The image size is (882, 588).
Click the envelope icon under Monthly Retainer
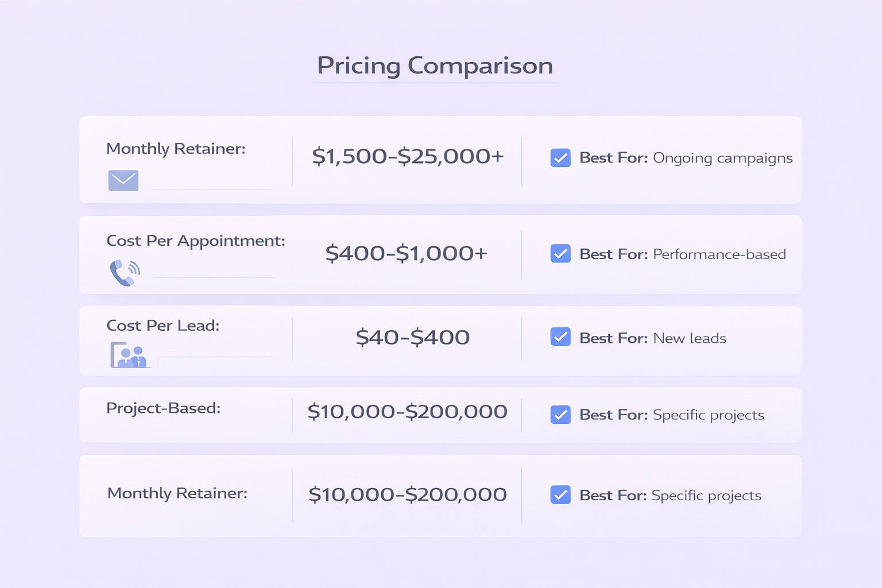click(123, 180)
